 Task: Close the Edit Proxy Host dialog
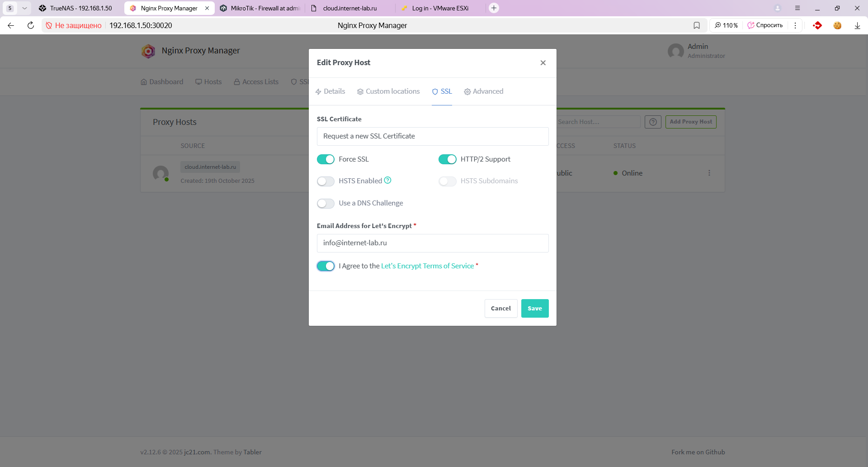point(543,63)
